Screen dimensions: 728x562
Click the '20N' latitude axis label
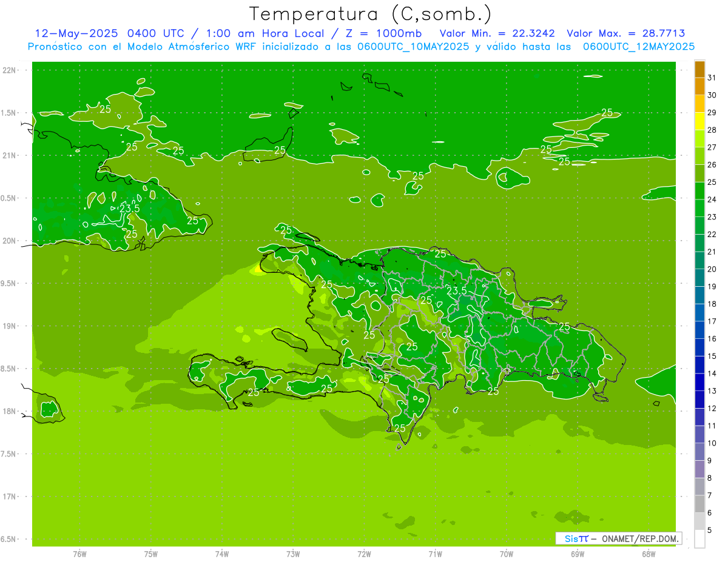(10, 241)
